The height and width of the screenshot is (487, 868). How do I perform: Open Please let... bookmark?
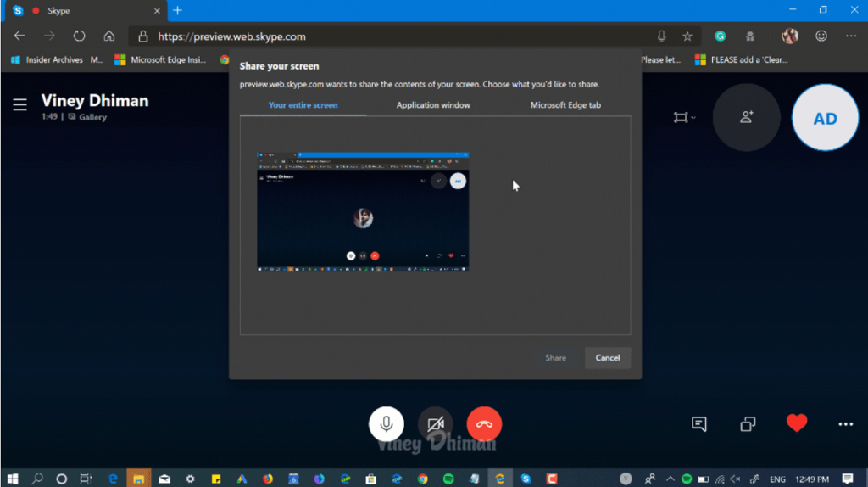pyautogui.click(x=660, y=60)
